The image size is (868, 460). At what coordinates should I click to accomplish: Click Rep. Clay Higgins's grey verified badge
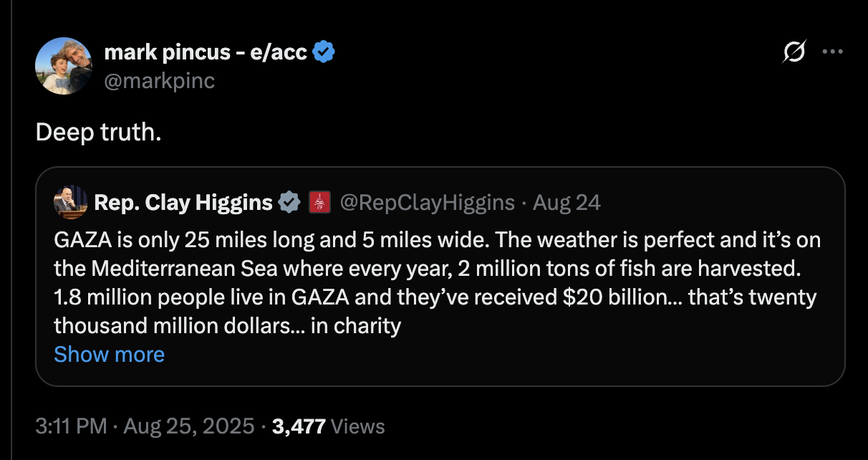pyautogui.click(x=289, y=203)
